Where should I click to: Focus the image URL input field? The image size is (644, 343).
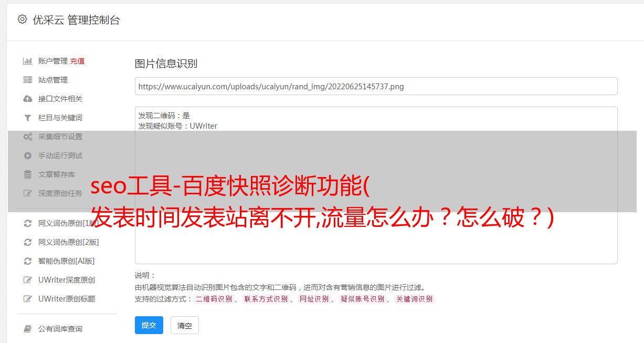pyautogui.click(x=376, y=86)
